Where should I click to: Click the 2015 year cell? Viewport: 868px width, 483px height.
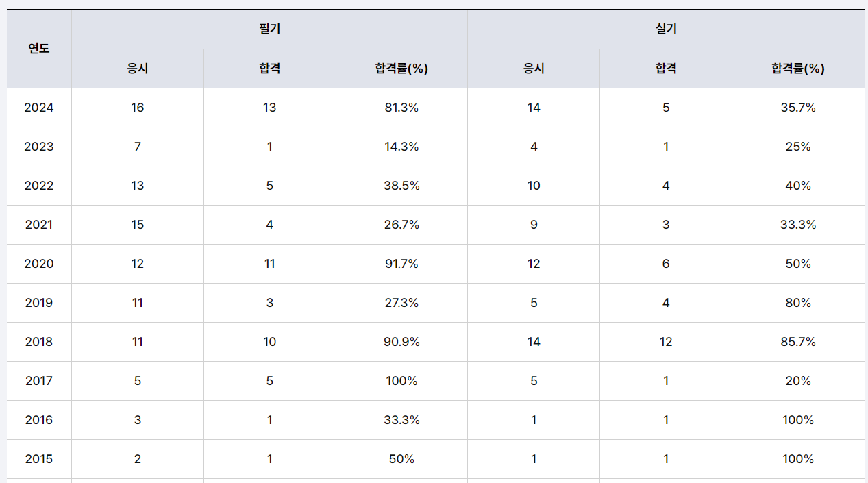pyautogui.click(x=39, y=459)
